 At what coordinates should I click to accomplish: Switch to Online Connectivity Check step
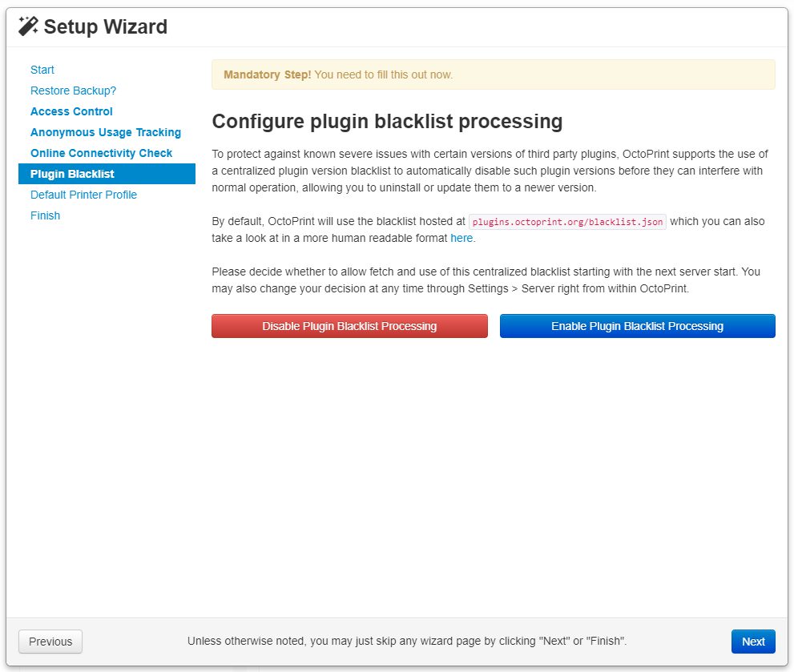coord(101,153)
